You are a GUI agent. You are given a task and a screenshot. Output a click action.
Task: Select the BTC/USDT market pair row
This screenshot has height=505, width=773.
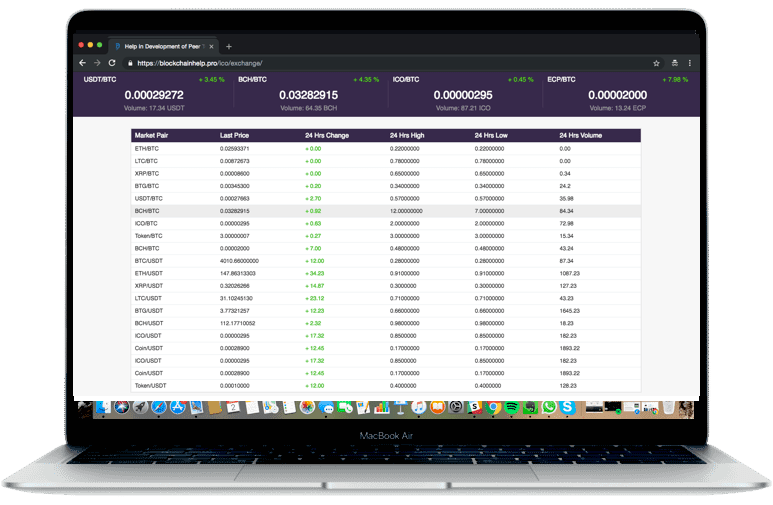tap(385, 260)
